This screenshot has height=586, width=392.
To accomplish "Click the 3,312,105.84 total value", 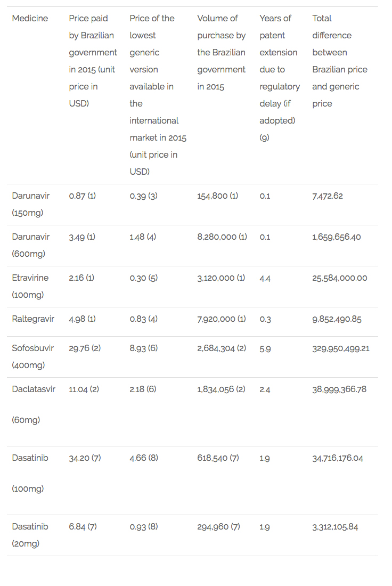I will click(x=335, y=527).
